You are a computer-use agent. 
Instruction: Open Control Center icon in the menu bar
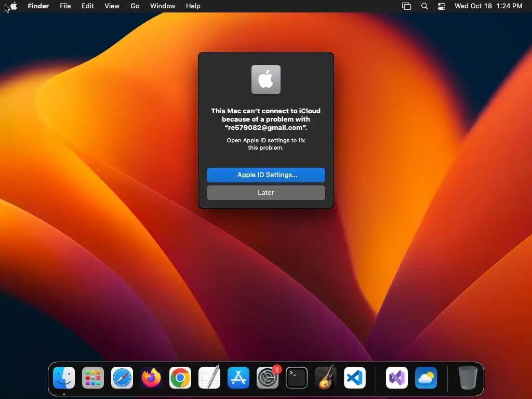(442, 6)
